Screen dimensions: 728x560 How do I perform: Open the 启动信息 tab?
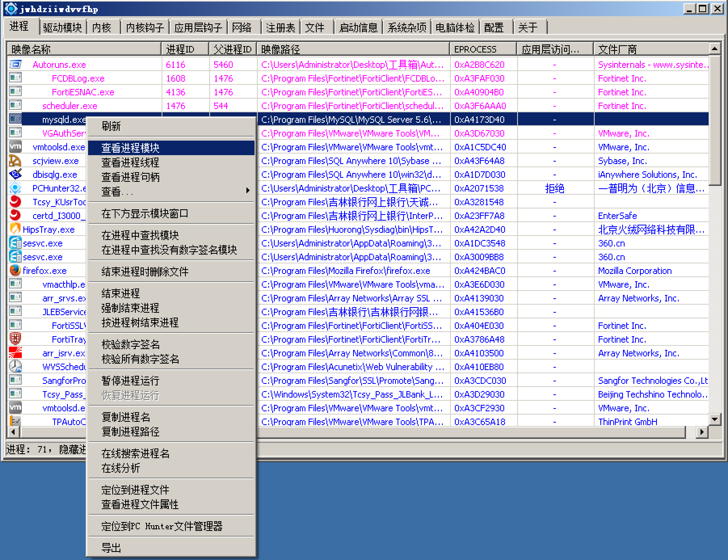coord(358,27)
